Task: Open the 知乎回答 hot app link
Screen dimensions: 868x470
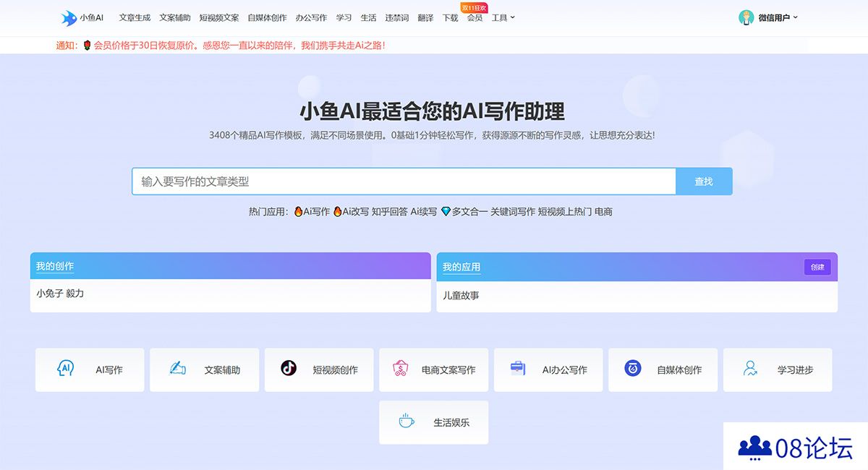Action: tap(389, 211)
